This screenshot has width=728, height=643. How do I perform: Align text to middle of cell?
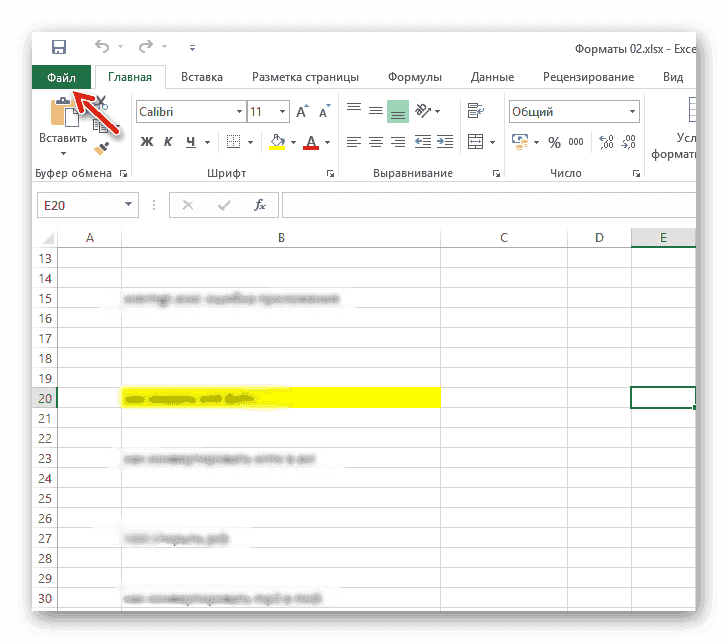(376, 111)
